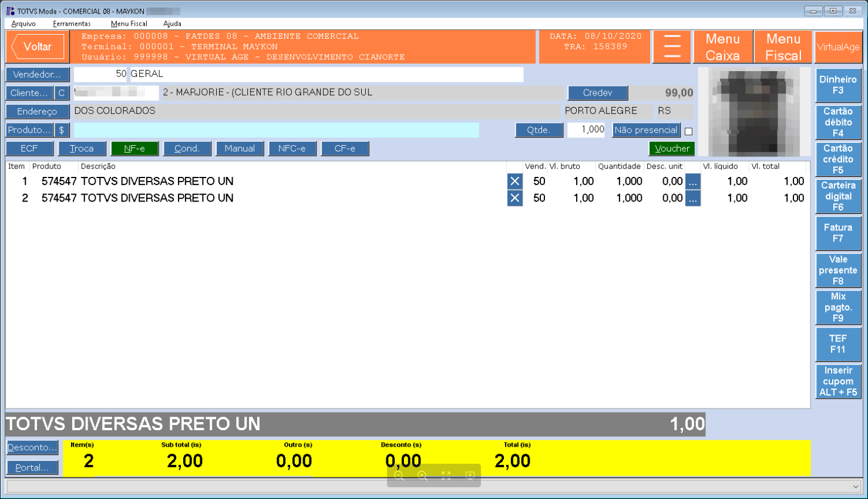The image size is (868, 499).
Task: Open the Arquivo menu
Action: (23, 24)
